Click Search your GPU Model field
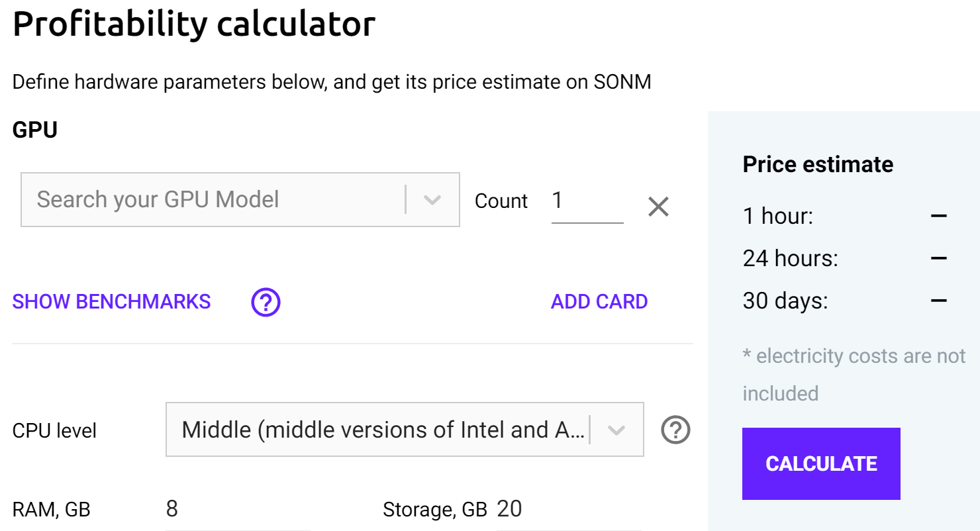The height and width of the screenshot is (531, 980). point(212,200)
